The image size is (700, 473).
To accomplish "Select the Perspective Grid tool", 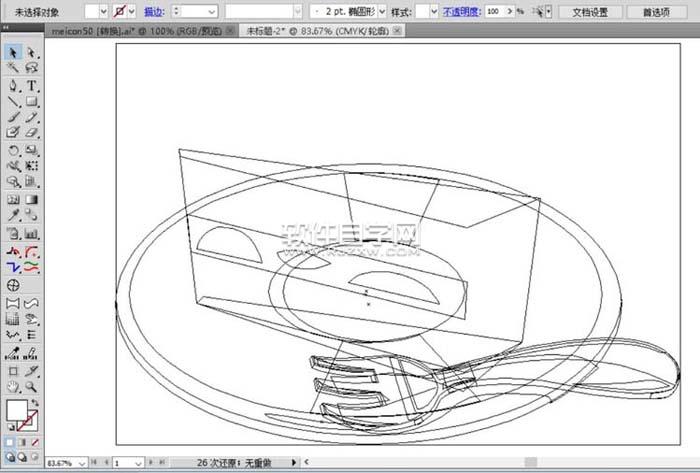I will point(31,182).
